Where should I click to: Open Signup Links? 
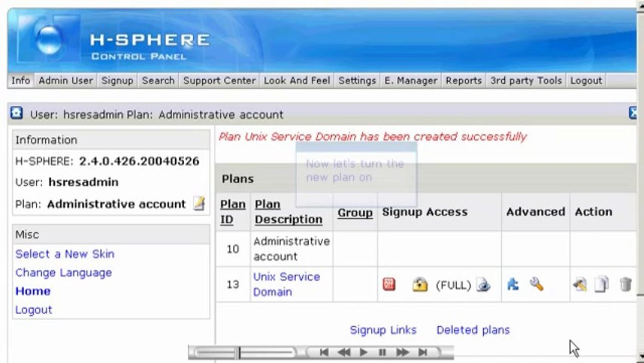click(x=383, y=330)
